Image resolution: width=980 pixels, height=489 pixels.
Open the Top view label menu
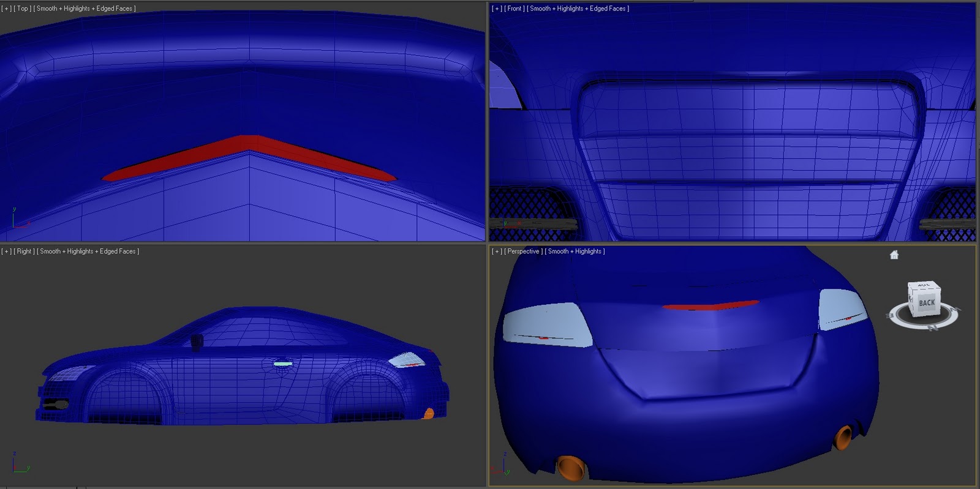tap(22, 9)
